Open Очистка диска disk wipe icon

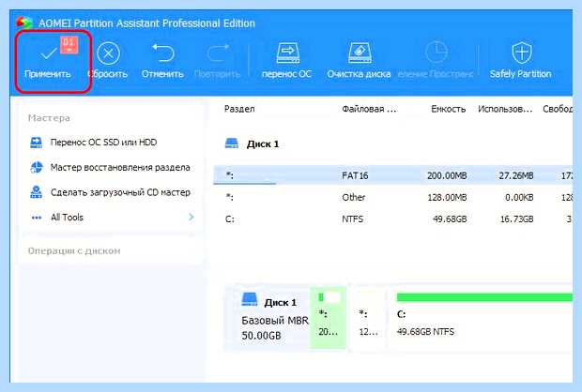(359, 53)
